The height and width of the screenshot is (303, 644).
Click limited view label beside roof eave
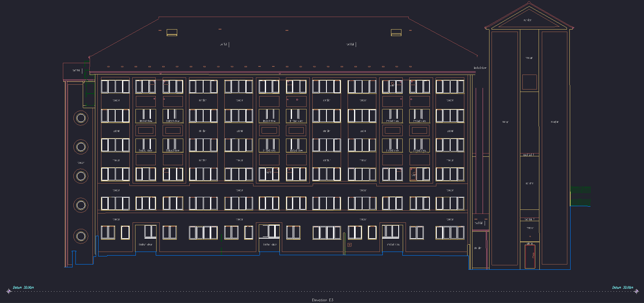(x=480, y=68)
